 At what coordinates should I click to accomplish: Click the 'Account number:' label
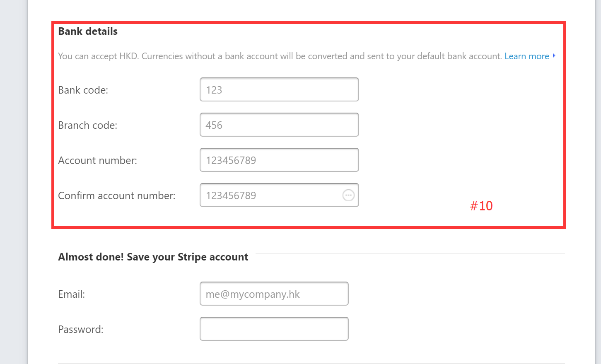[98, 160]
